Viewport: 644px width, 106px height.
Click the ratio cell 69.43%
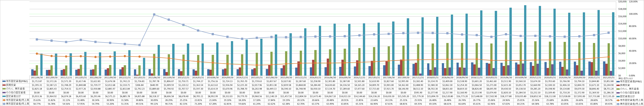[608, 104]
